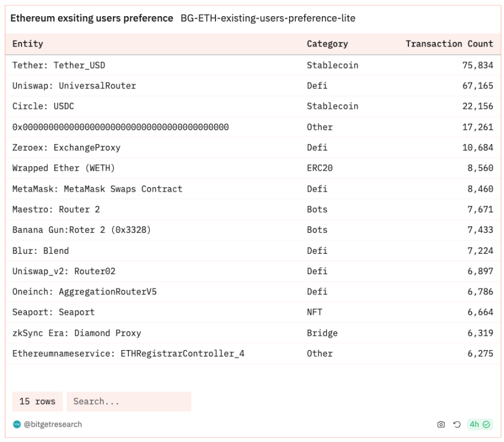Click the Circle: USDC entity cell
Screen dimensions: 504x442
43,106
